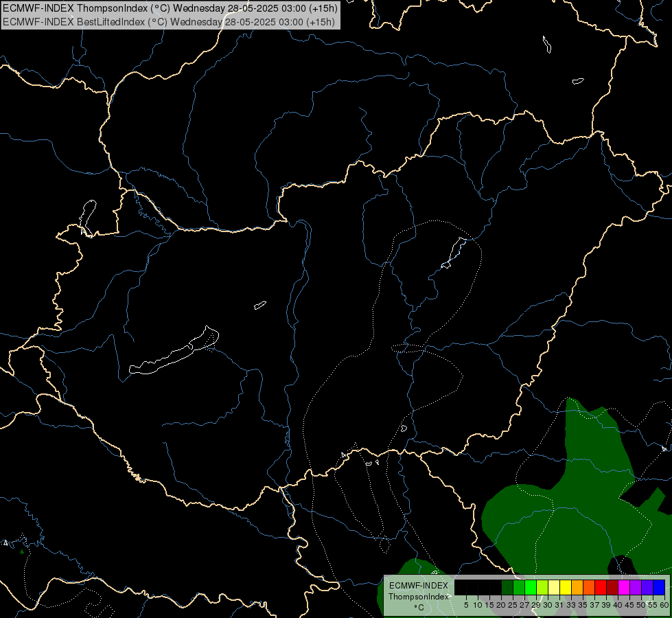
Task: Select the dark green 20–25 legend swatch
Action: (507, 587)
